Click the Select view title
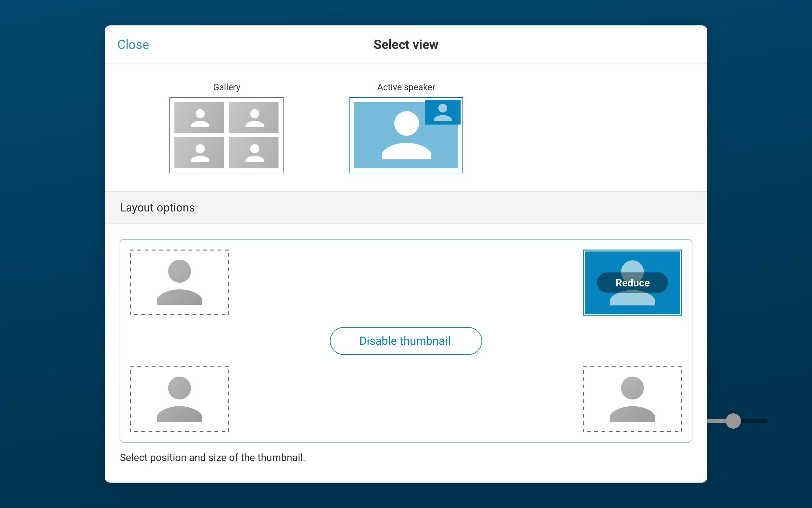812x508 pixels. click(x=406, y=45)
